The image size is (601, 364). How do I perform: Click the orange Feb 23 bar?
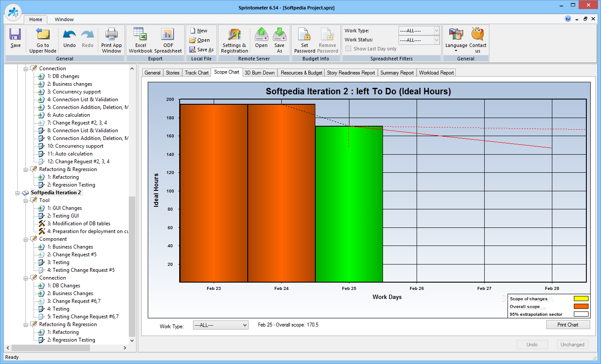pos(214,193)
